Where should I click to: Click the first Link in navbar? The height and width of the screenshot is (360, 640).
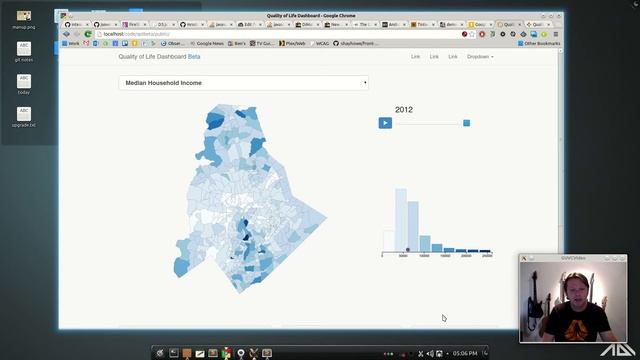(415, 57)
